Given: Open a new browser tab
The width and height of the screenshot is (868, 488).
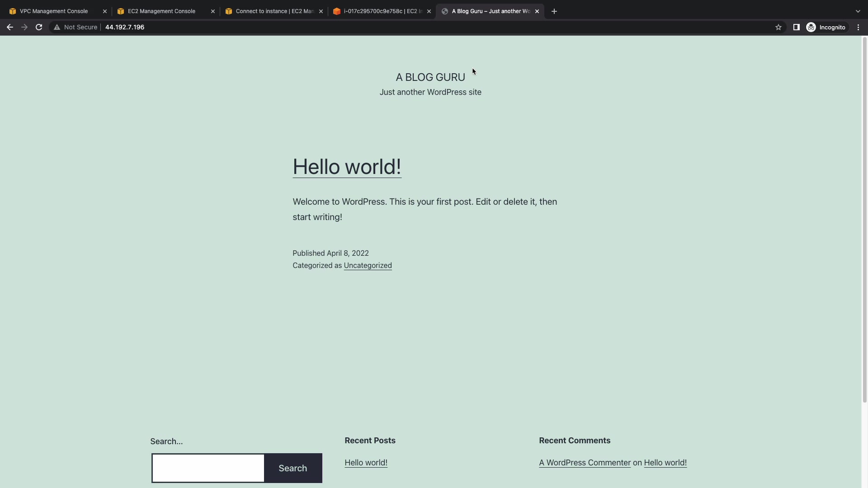Looking at the screenshot, I should [554, 11].
